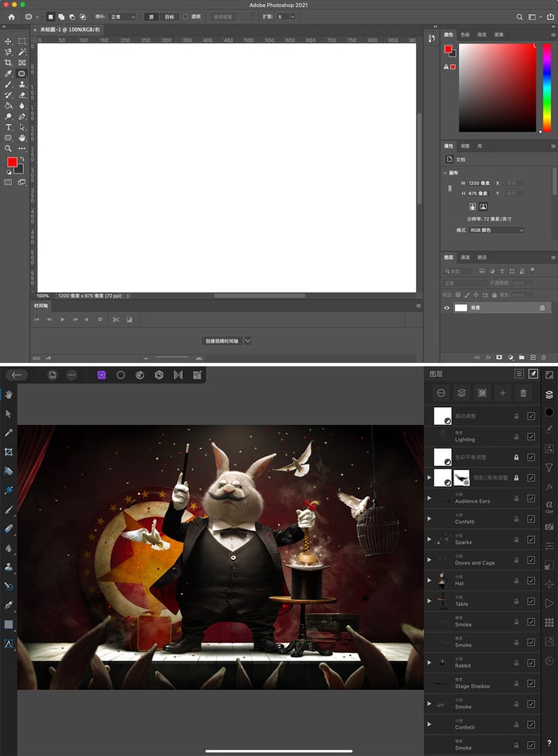Screen dimensions: 558x756
Task: Click the landscape orientation button in Properties
Action: pos(484,207)
